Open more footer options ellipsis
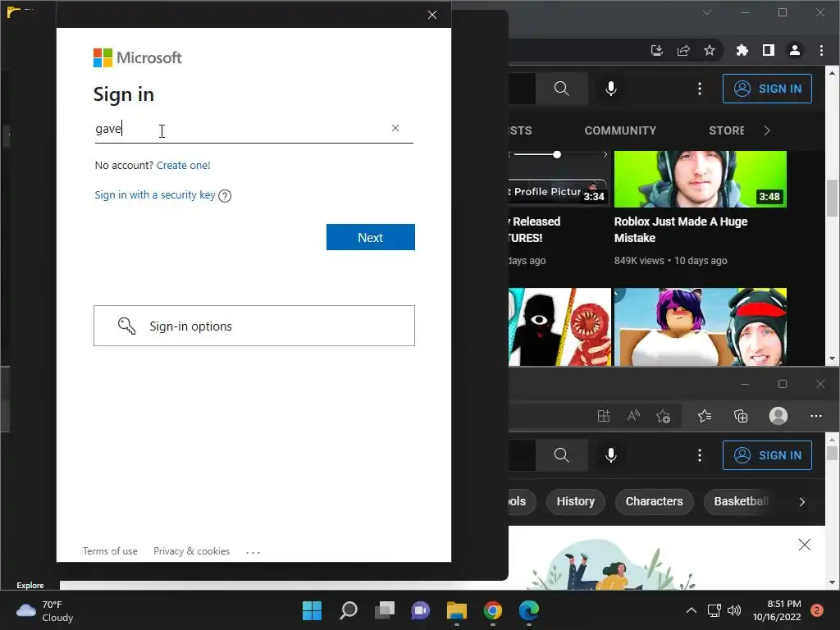Viewport: 840px width, 630px height. point(253,552)
